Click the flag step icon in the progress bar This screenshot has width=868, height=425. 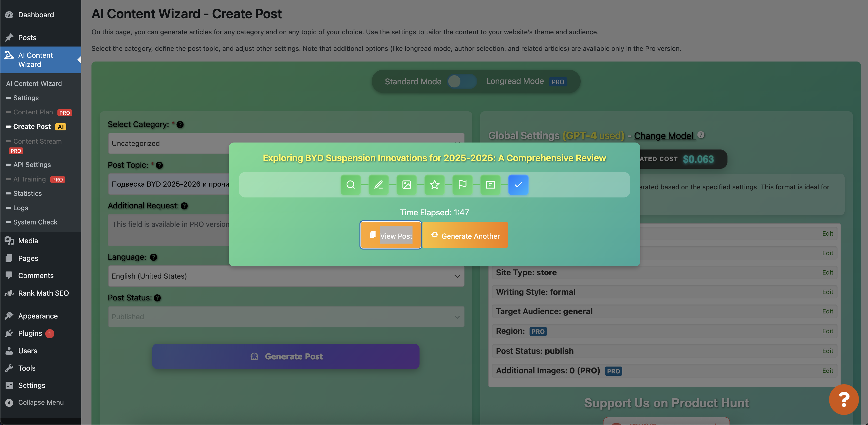pos(462,185)
